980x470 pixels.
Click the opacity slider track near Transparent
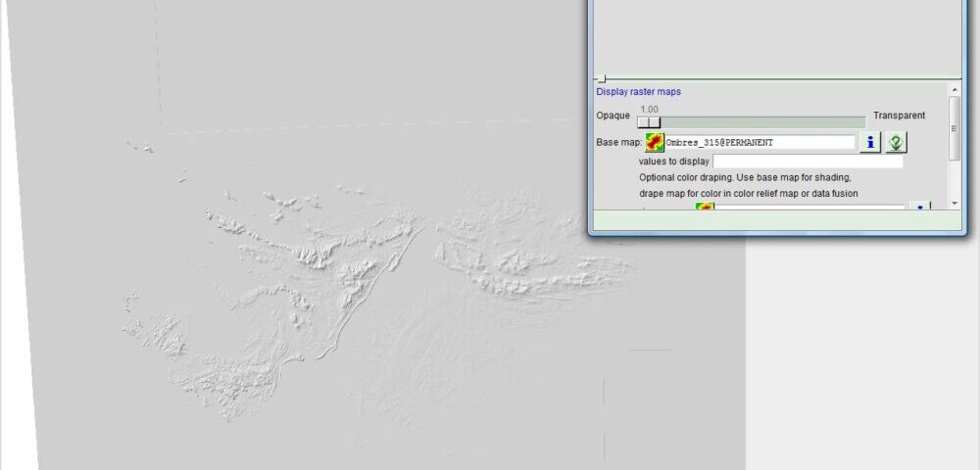(x=843, y=122)
